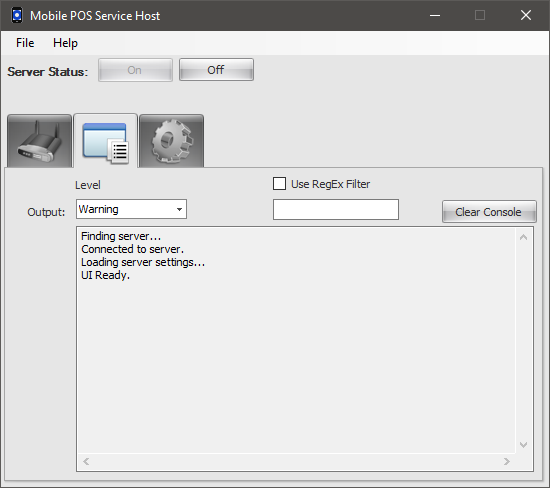Click the dropdown arrow of Level combo box
Viewport: 550px width, 488px height.
pyautogui.click(x=179, y=209)
